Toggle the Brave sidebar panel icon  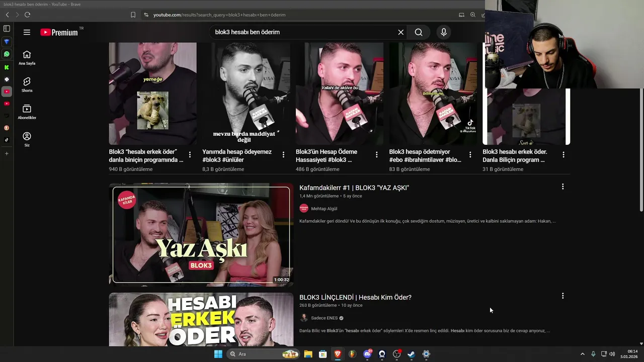pos(7,29)
